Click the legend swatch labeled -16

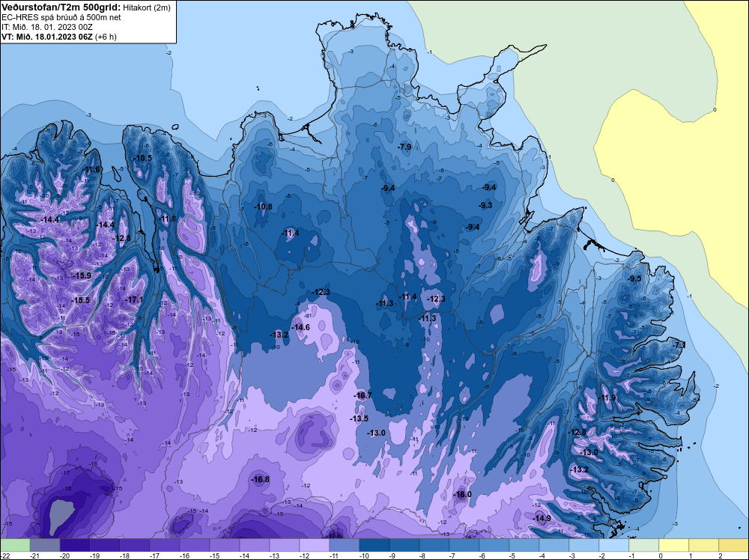[195, 545]
